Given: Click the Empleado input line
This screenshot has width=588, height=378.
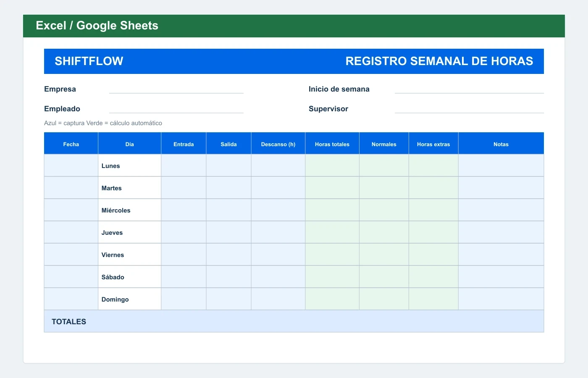Looking at the screenshot, I should pyautogui.click(x=176, y=109).
